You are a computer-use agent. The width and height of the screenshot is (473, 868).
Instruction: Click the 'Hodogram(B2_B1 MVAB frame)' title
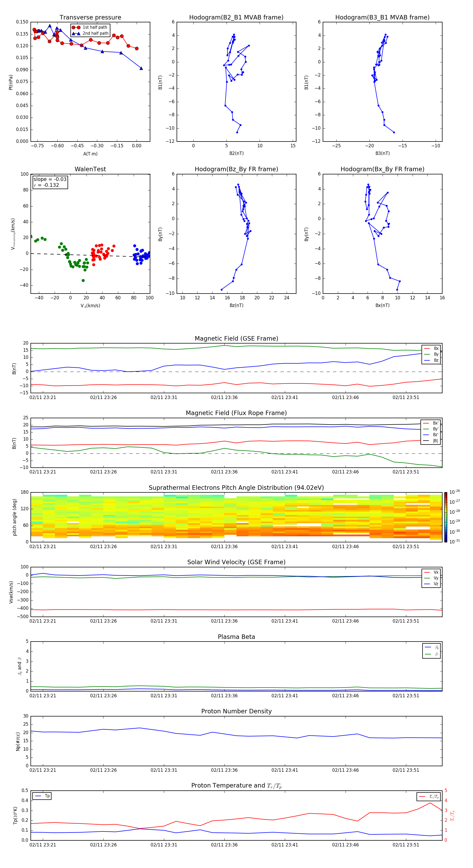click(236, 18)
